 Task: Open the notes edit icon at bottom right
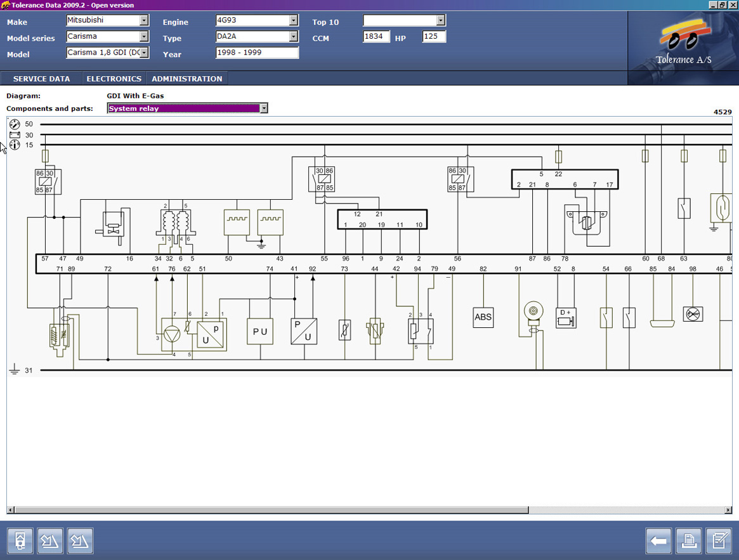point(719,541)
